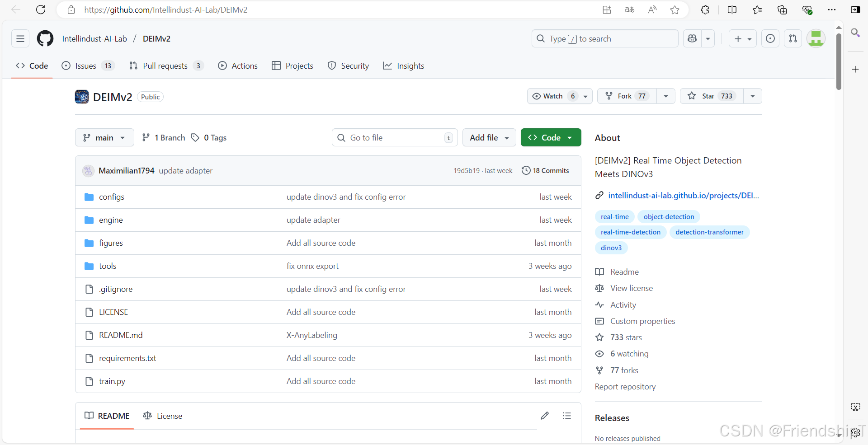This screenshot has width=868, height=445.
Task: Click the Type / to search box
Action: 605,38
